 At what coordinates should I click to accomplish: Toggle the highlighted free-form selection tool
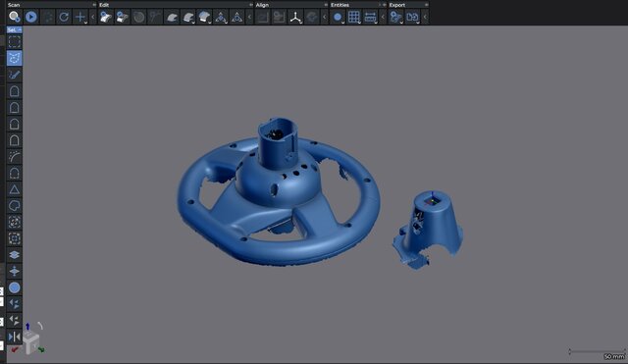click(x=15, y=58)
